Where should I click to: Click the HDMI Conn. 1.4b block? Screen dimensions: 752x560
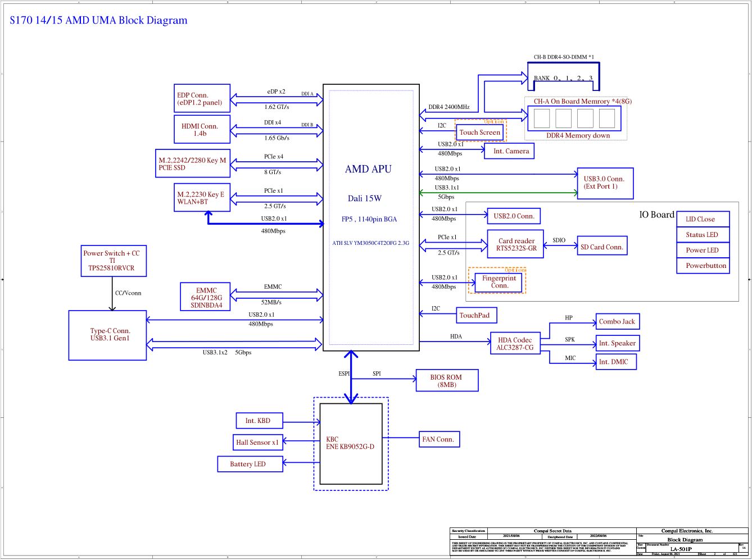[x=202, y=130]
